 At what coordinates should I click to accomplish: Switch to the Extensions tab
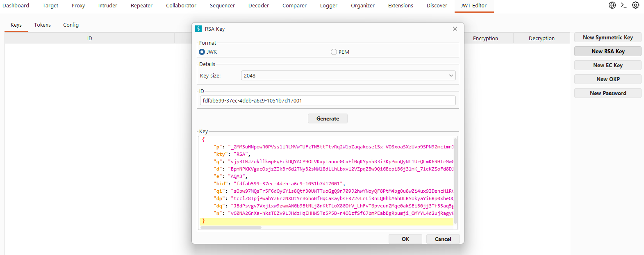401,6
